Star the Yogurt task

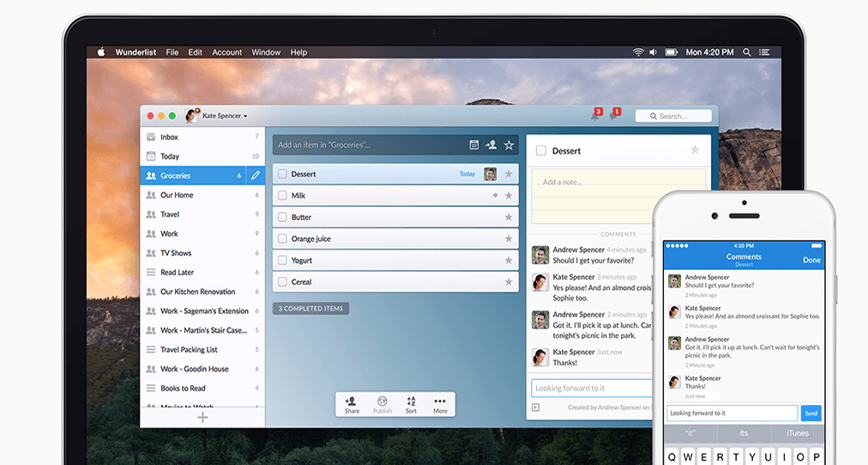pos(509,260)
